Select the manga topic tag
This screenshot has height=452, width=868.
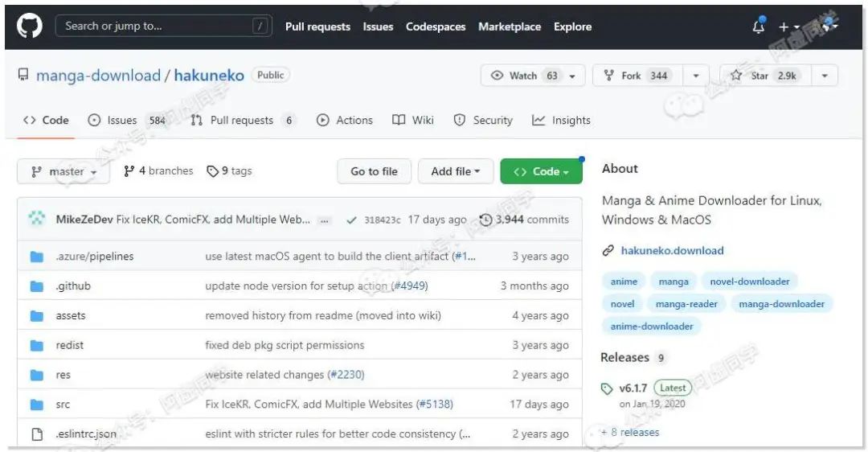coord(674,281)
